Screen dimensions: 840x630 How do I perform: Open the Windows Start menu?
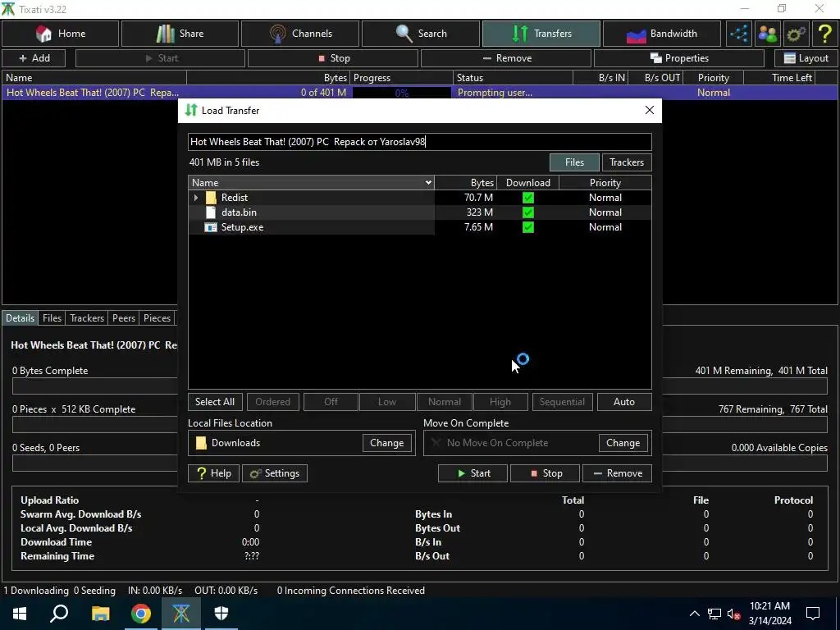click(20, 614)
